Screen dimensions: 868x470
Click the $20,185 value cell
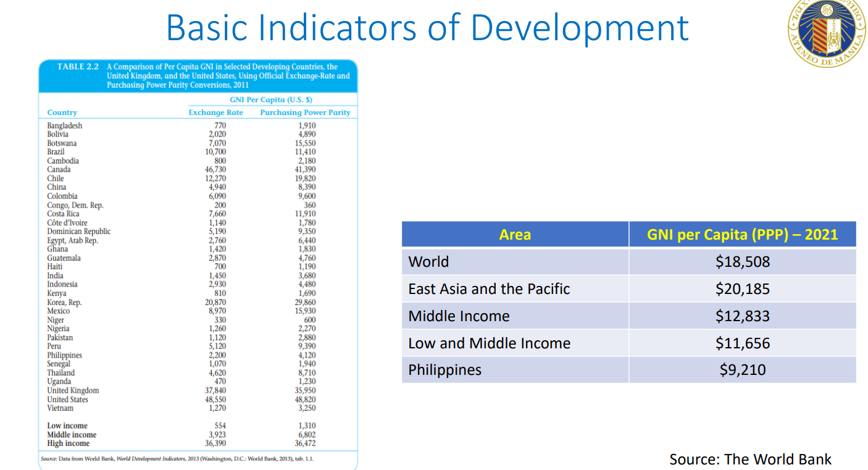[742, 289]
